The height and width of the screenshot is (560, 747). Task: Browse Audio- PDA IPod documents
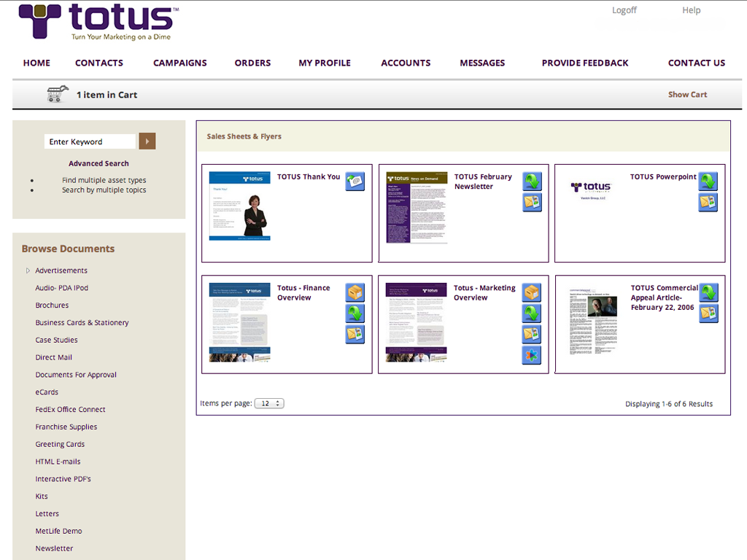pyautogui.click(x=61, y=287)
